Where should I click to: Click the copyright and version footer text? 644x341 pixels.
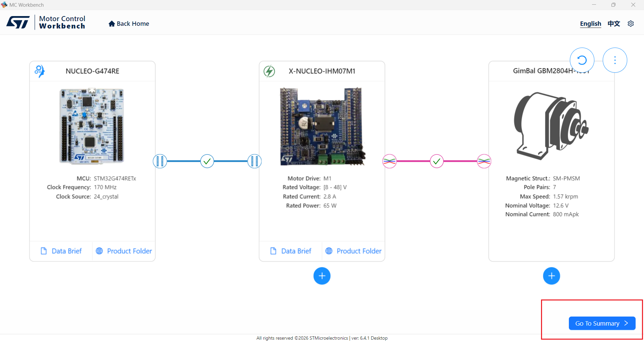322,338
